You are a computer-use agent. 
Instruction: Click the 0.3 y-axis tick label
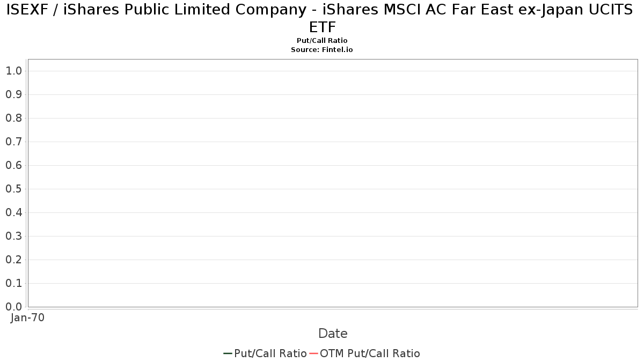[13, 236]
